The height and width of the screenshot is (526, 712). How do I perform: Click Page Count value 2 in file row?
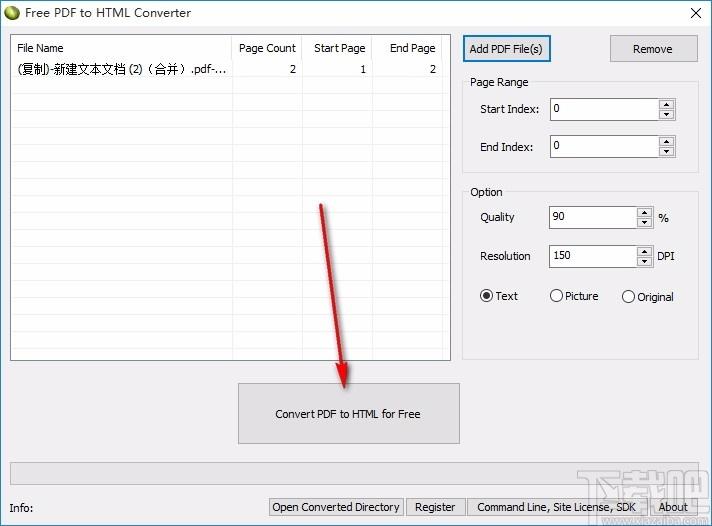pos(293,69)
